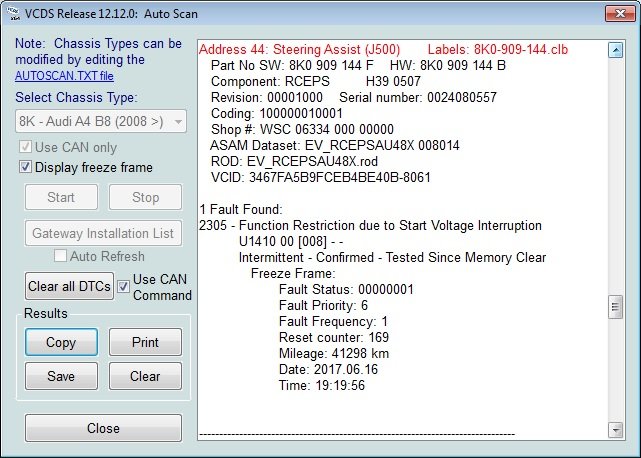Click the 'Coding: 100000010001' line
The width and height of the screenshot is (641, 458).
coord(277,113)
